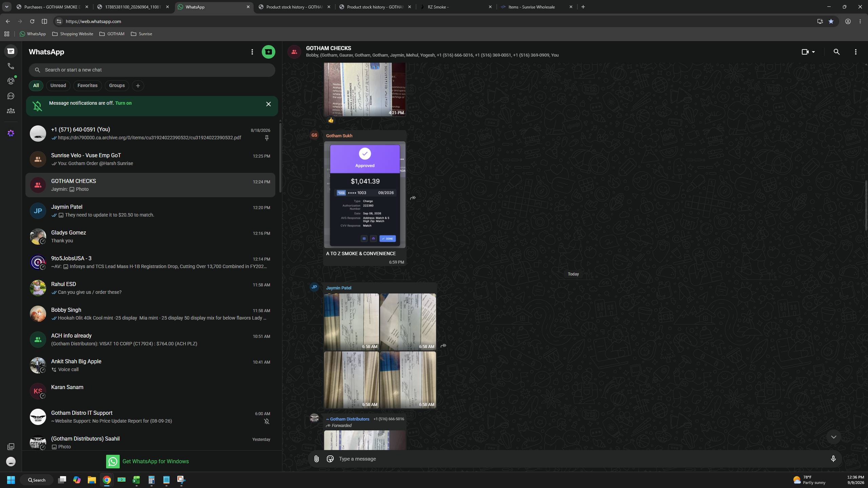The height and width of the screenshot is (488, 868).
Task: Select the Groups chat filter
Action: click(117, 85)
